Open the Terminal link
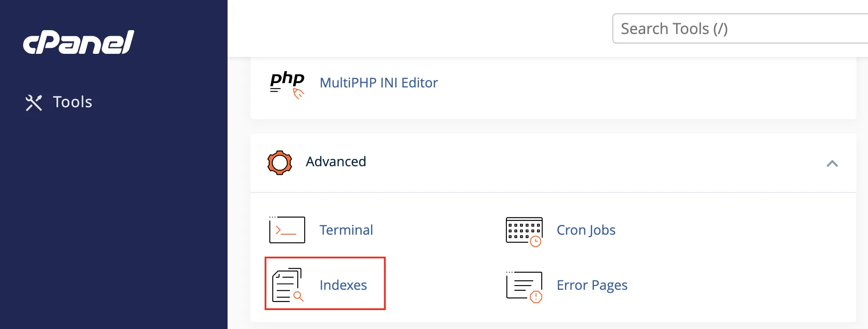Viewport: 868px width, 329px height. (x=346, y=230)
